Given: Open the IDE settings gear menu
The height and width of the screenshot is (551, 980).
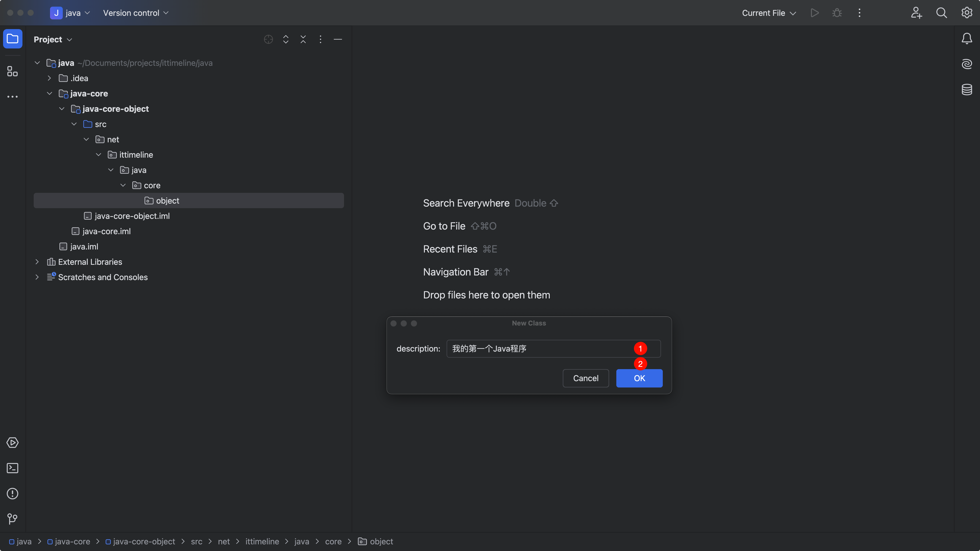Looking at the screenshot, I should coord(967,12).
